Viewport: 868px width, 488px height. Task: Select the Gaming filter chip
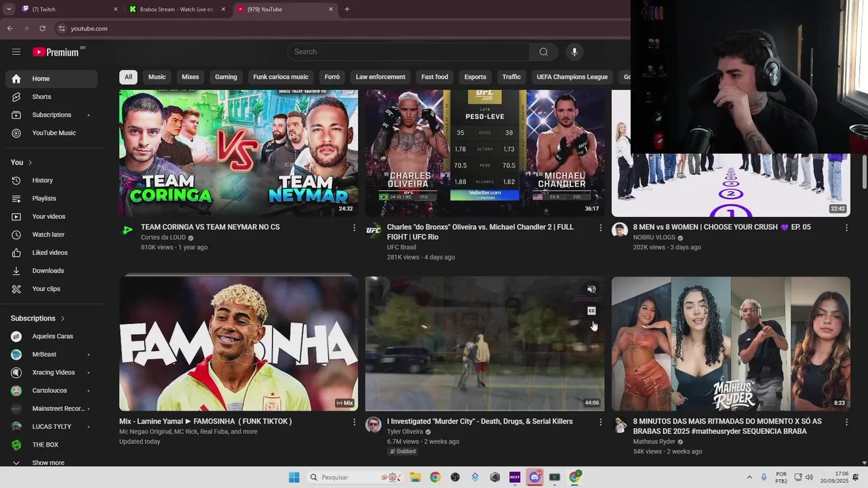[x=226, y=77]
